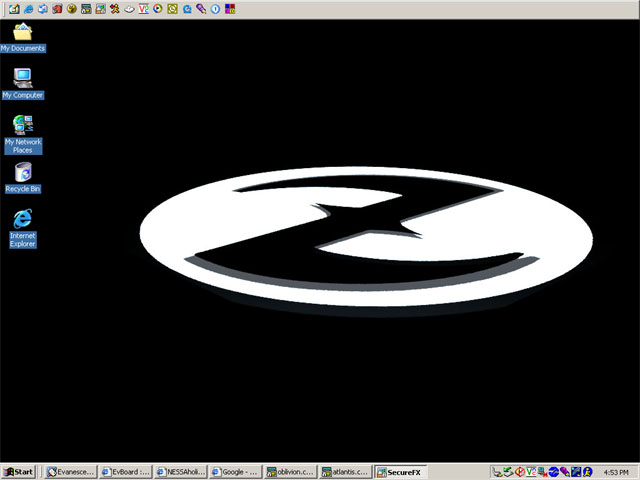This screenshot has height=480, width=640.
Task: Launch SecureCRT from the quick launch bar
Action: tap(86, 9)
